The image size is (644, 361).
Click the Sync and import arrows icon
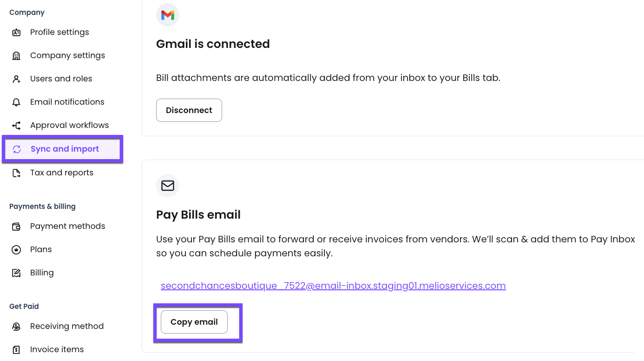17,149
